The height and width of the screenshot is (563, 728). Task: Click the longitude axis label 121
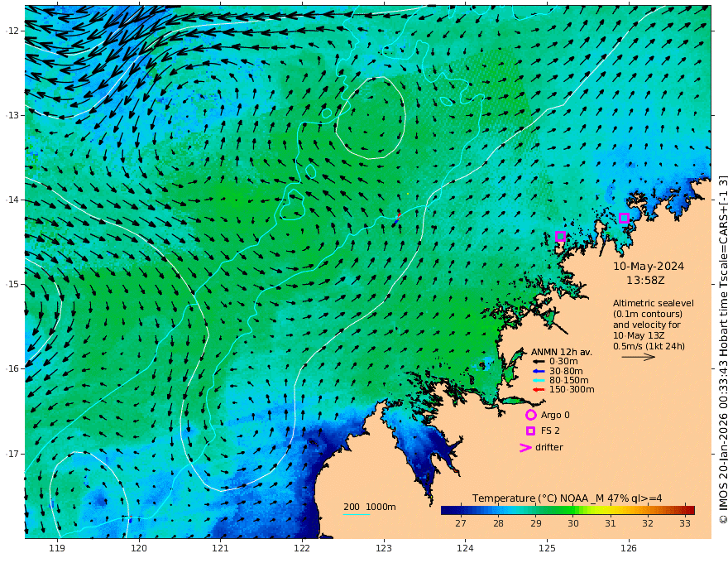coord(221,549)
